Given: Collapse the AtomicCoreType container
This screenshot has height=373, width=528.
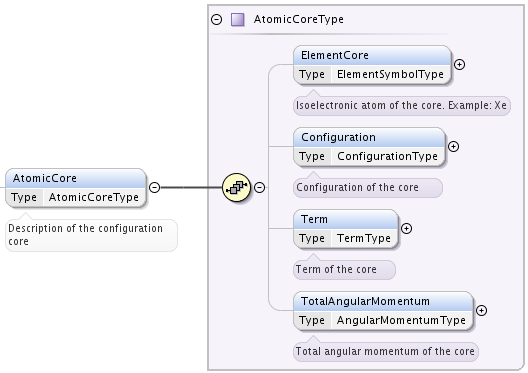Looking at the screenshot, I should coord(217,20).
